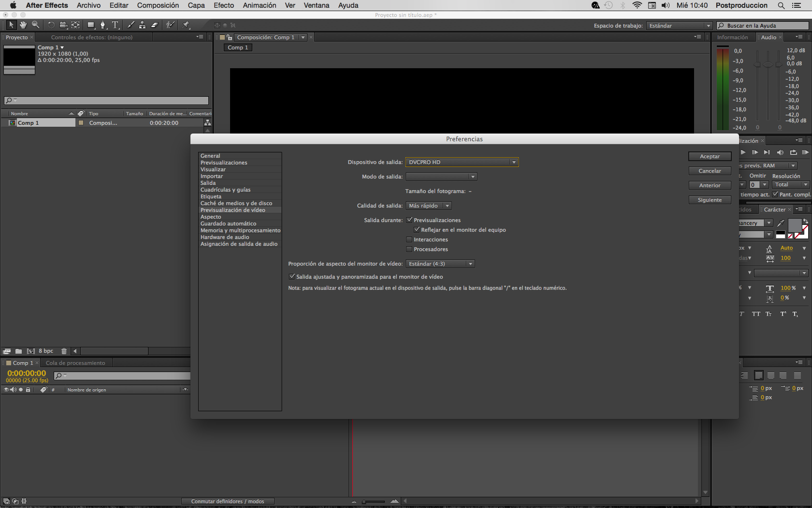Start playback in preview panel
Viewport: 812px width, 508px height.
click(743, 152)
